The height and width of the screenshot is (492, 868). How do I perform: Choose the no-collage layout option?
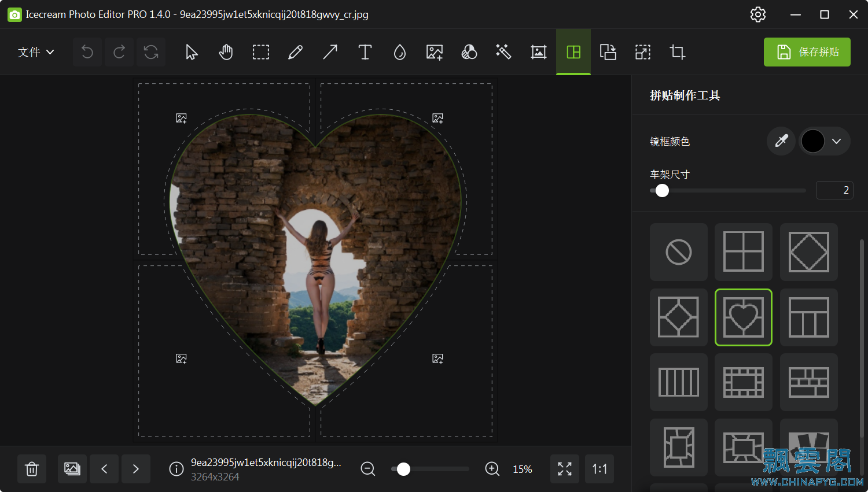(x=679, y=252)
